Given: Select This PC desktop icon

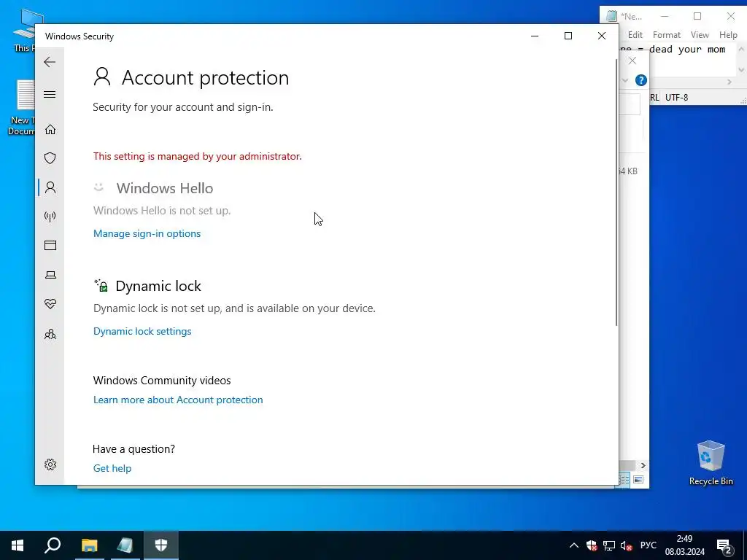Looking at the screenshot, I should (24, 30).
